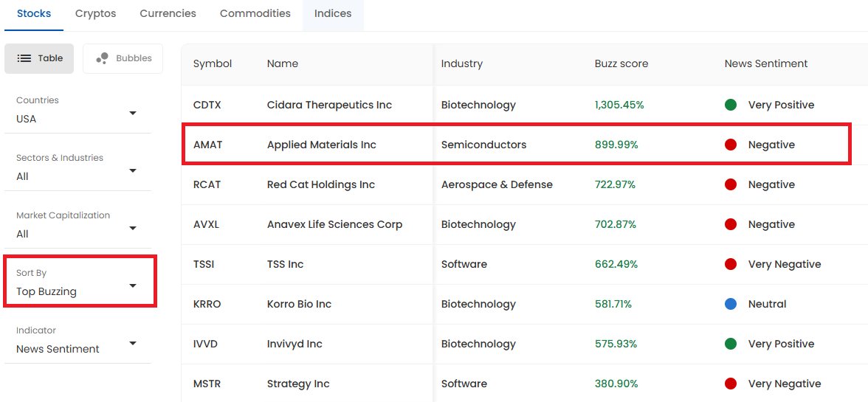This screenshot has height=402, width=868.
Task: Open TSS Inc name
Action: coord(285,264)
